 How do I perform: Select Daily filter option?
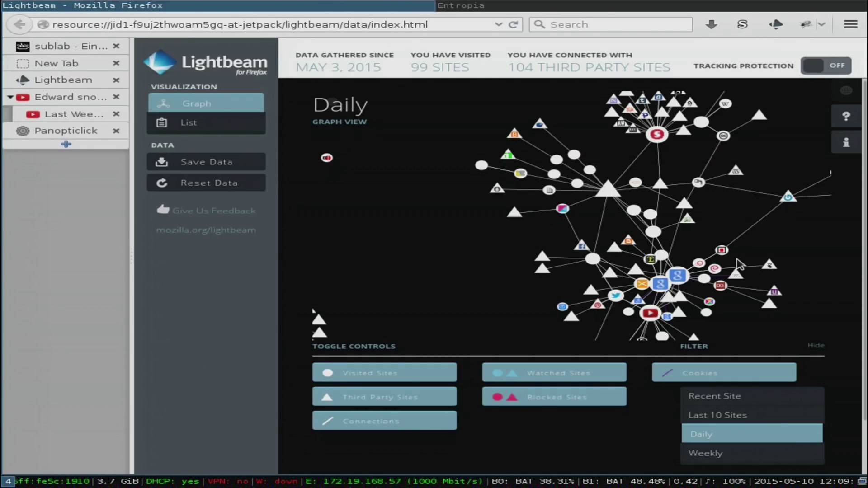tap(752, 434)
